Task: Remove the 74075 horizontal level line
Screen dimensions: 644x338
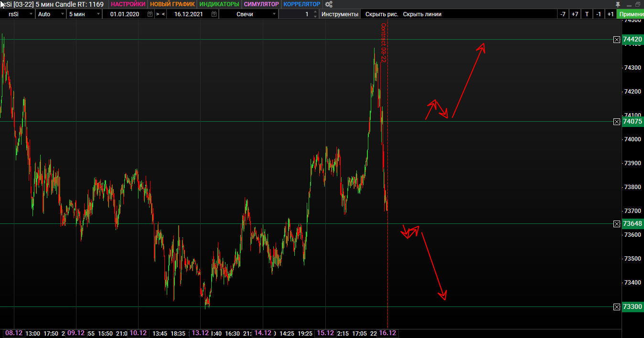Action: click(x=616, y=122)
